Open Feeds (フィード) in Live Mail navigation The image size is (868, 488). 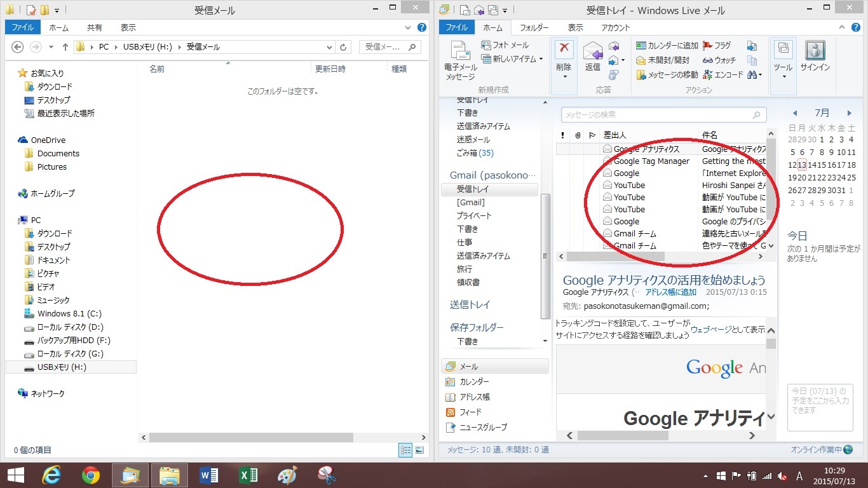click(x=463, y=412)
